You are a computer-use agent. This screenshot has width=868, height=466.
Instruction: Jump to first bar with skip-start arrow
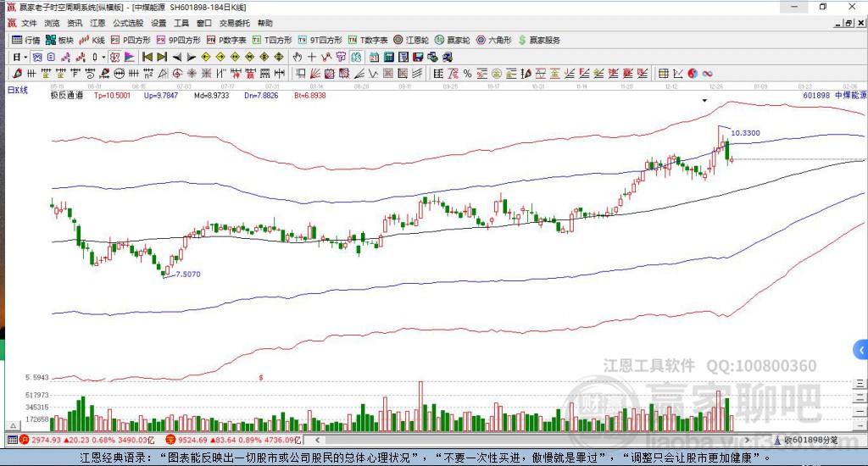(x=147, y=57)
